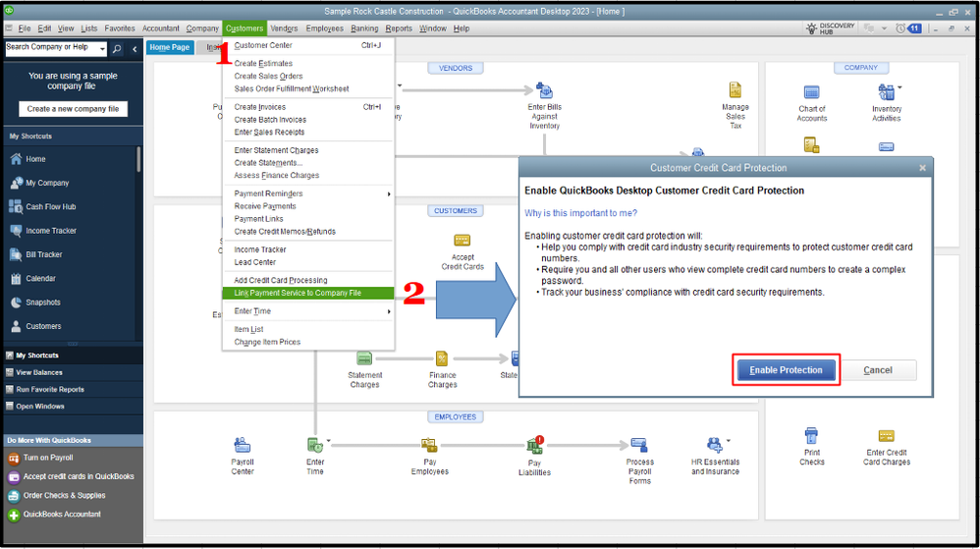This screenshot has height=549, width=980.
Task: Open the My Company shortcut
Action: pyautogui.click(x=47, y=183)
